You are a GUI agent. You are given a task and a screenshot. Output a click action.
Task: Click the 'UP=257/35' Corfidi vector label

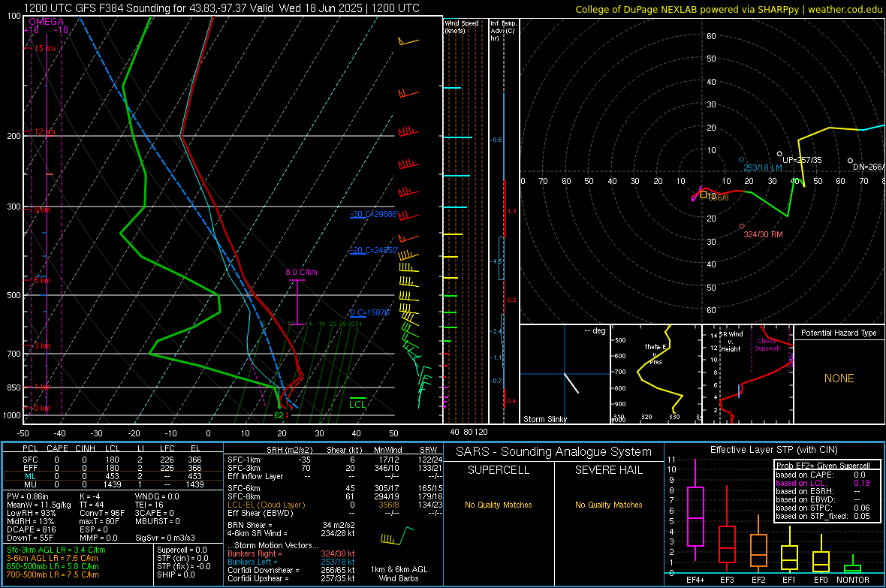[x=802, y=160]
